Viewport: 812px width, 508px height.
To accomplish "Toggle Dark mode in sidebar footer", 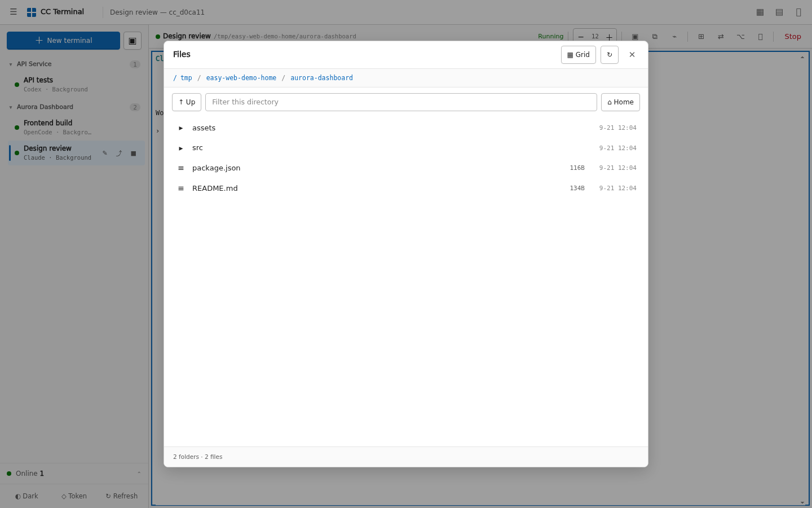I will [x=27, y=496].
